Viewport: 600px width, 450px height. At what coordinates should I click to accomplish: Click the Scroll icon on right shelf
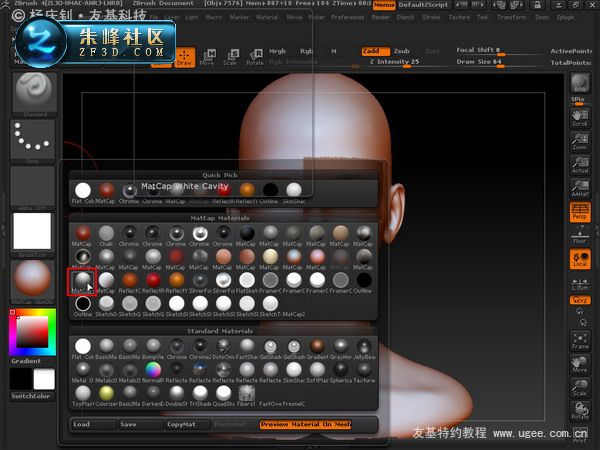tap(580, 118)
